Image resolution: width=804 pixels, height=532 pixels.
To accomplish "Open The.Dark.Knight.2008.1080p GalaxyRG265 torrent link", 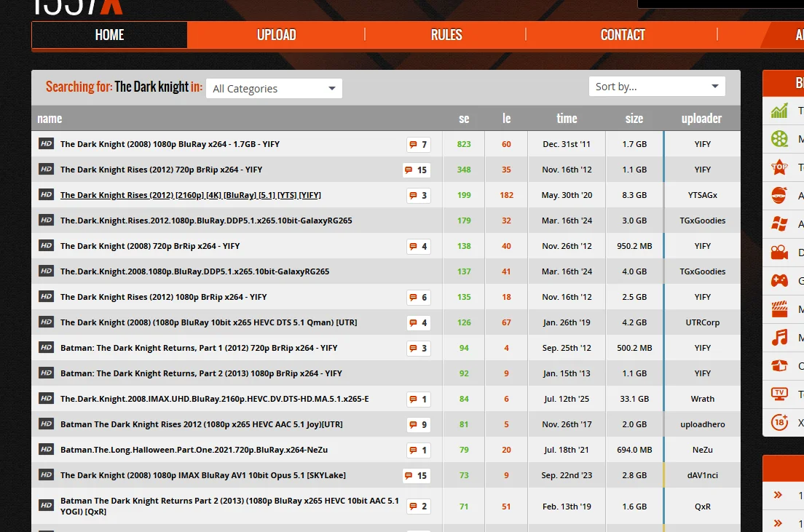I will [x=195, y=271].
